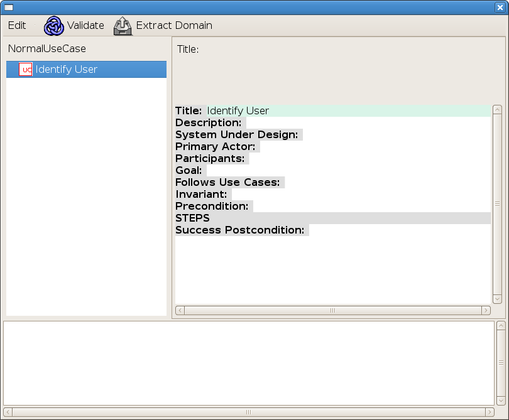This screenshot has height=420, width=509.
Task: Click the editor vertical scrollbar up arrow
Action: (497, 110)
